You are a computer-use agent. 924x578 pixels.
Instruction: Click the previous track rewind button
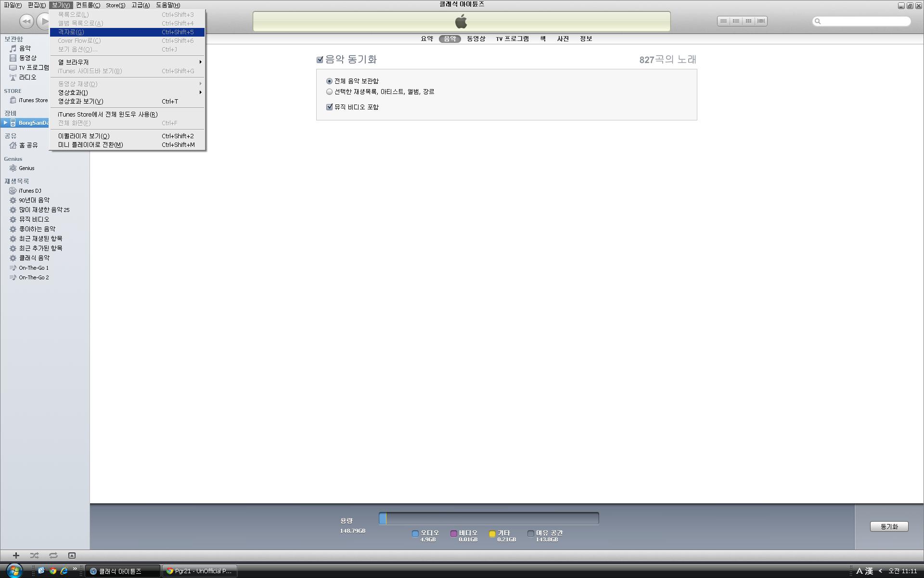click(26, 21)
